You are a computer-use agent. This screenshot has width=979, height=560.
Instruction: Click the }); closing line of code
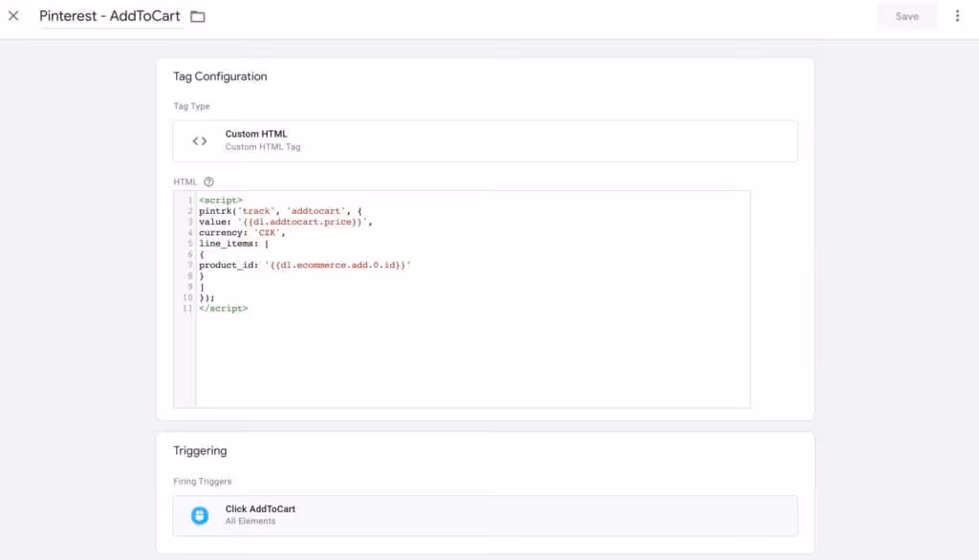tap(207, 298)
